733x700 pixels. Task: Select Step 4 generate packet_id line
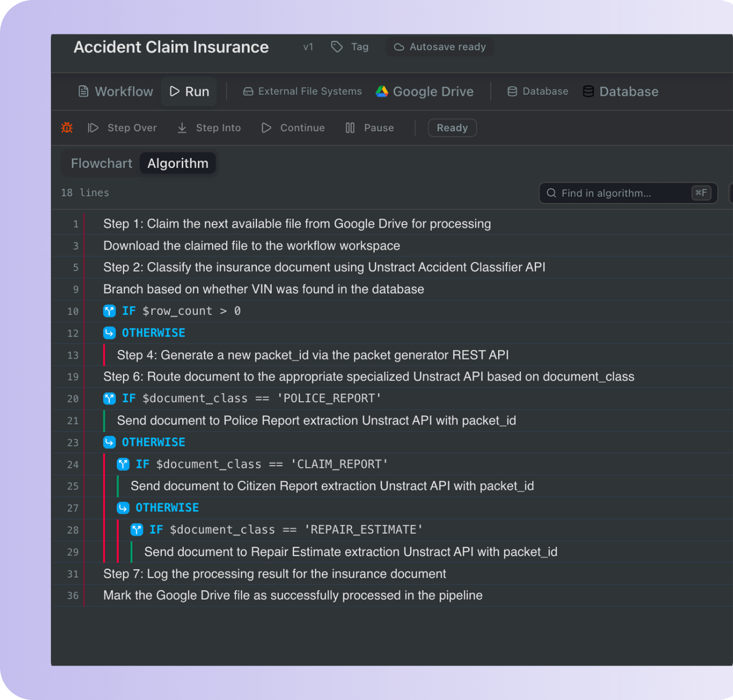(313, 355)
